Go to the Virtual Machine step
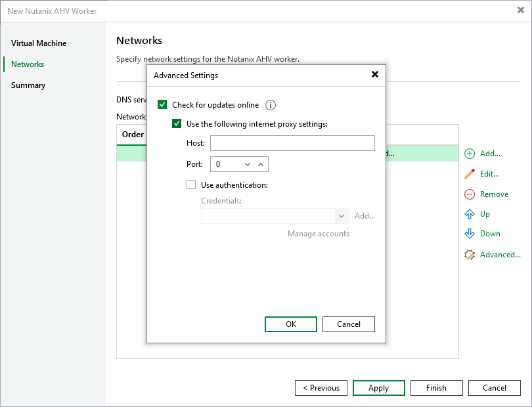 point(39,43)
